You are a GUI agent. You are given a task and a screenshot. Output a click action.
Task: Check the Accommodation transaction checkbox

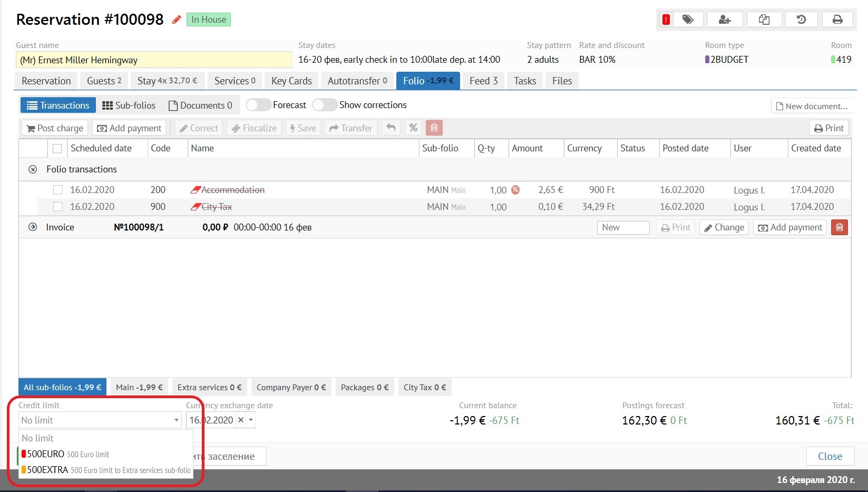58,190
